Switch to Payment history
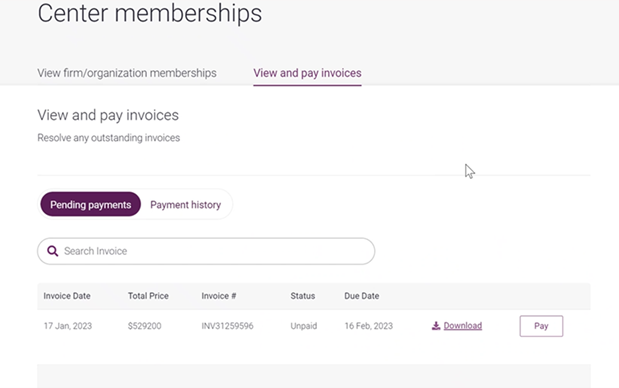The image size is (619, 388). 186,205
